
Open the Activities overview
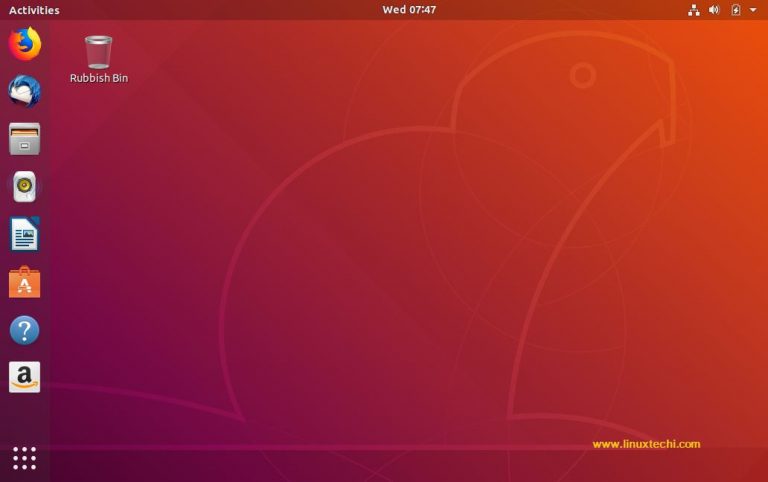click(34, 10)
